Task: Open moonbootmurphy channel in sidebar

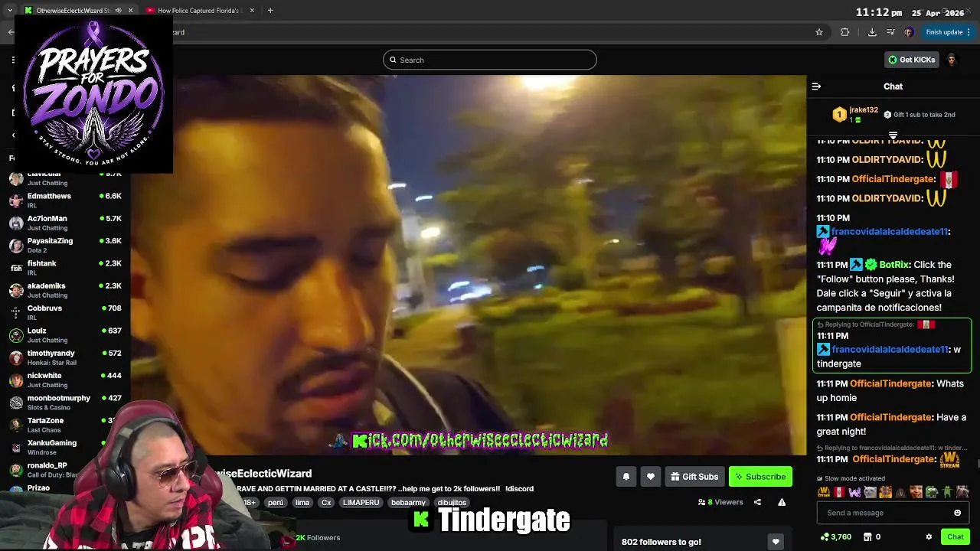Action: [x=65, y=403]
